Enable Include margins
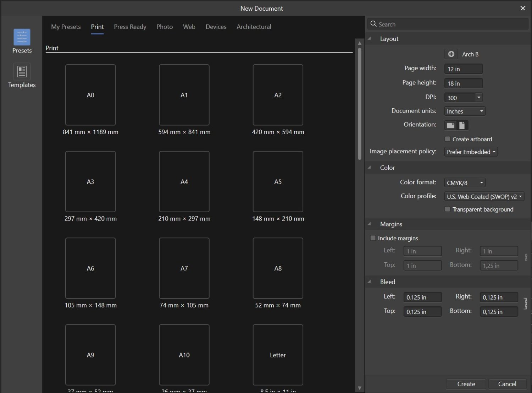The width and height of the screenshot is (532, 393). (x=373, y=238)
